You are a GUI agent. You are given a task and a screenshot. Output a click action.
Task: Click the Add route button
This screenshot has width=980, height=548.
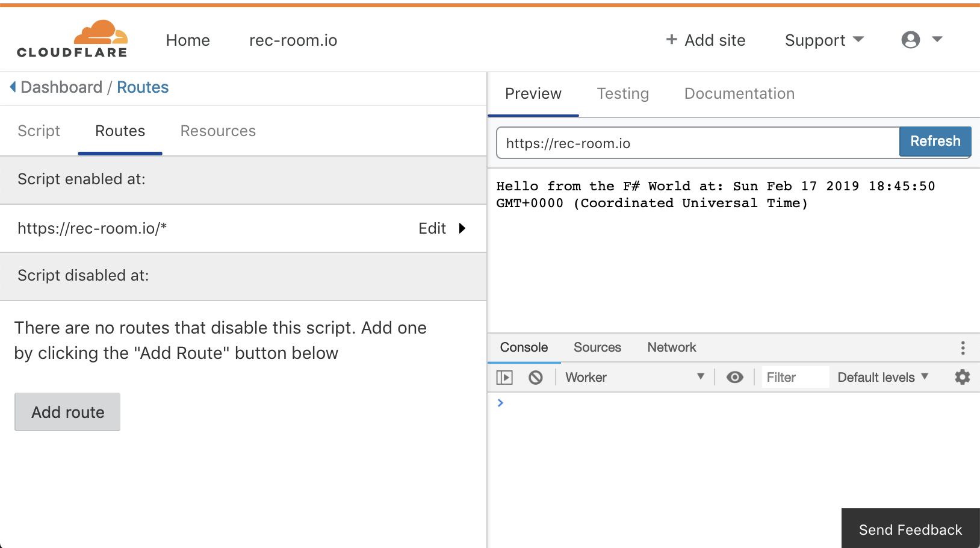[67, 412]
